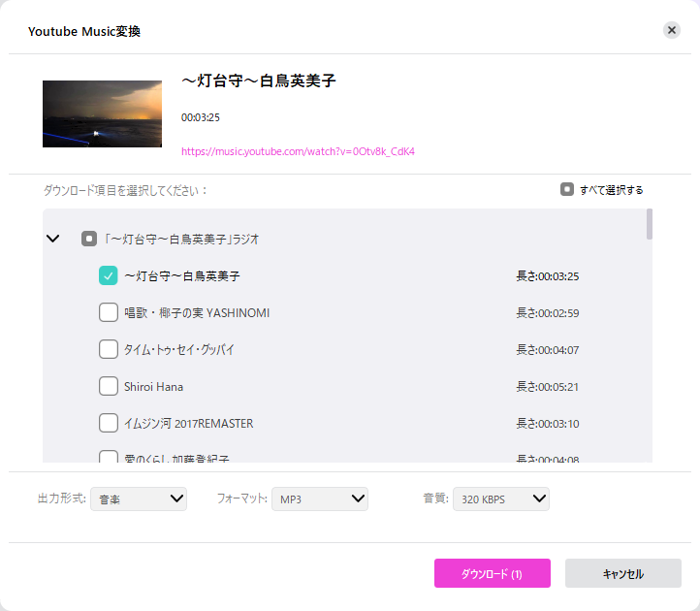Select the タイム・トゥ・セイ・グッバイ checkbox

pos(109,350)
